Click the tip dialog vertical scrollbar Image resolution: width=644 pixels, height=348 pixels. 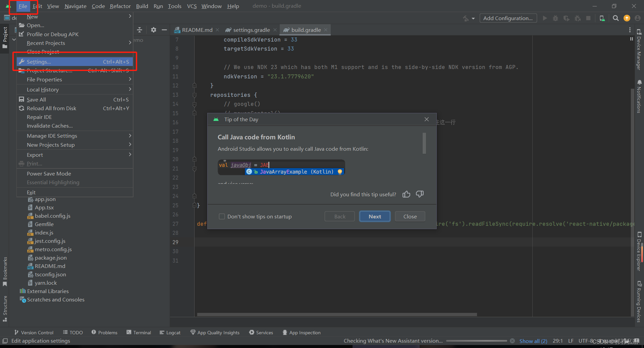point(424,143)
